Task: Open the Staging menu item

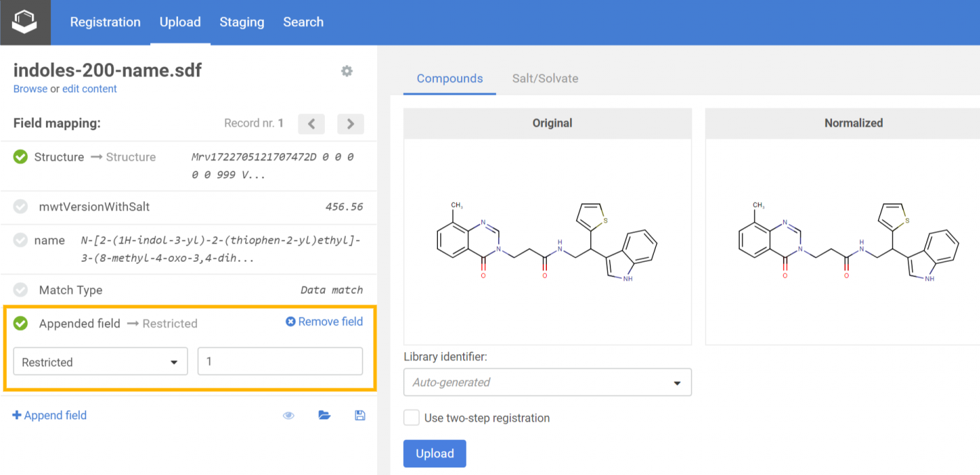Action: point(242,22)
